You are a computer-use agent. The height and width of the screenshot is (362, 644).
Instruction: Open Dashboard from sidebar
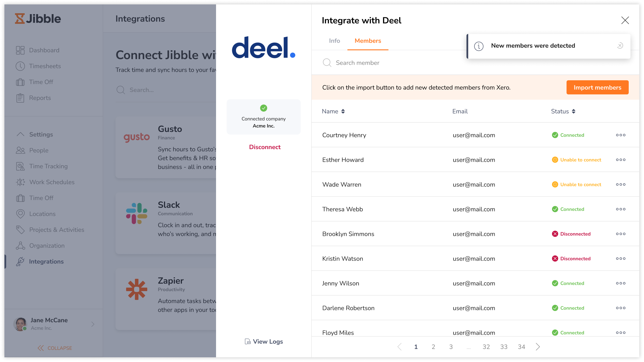coord(38,50)
